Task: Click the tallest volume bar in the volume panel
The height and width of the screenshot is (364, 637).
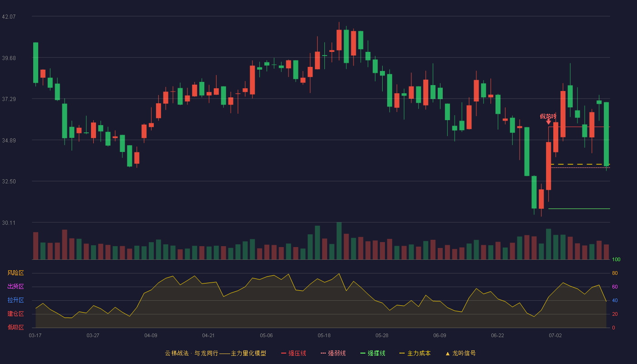Action: 339,241
